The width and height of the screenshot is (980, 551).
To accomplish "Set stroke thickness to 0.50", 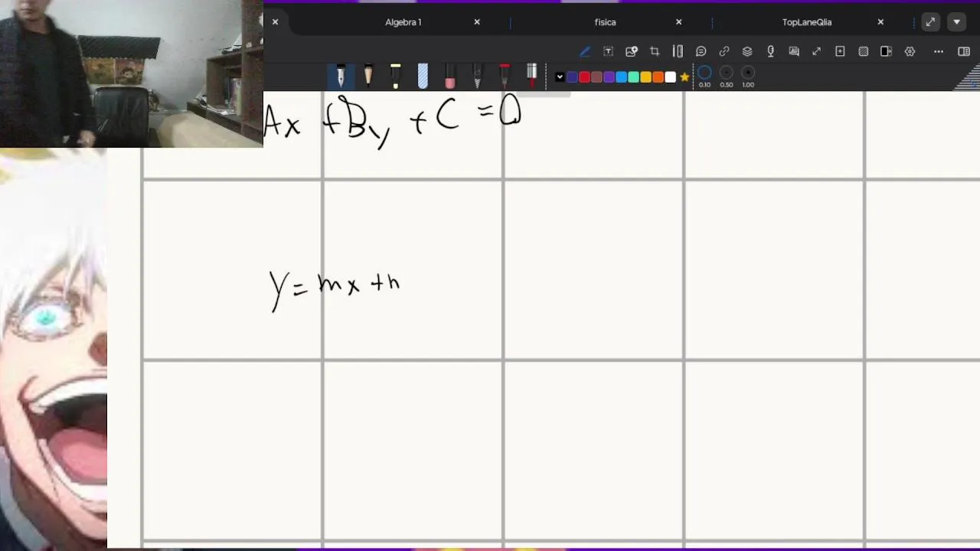I will 727,76.
